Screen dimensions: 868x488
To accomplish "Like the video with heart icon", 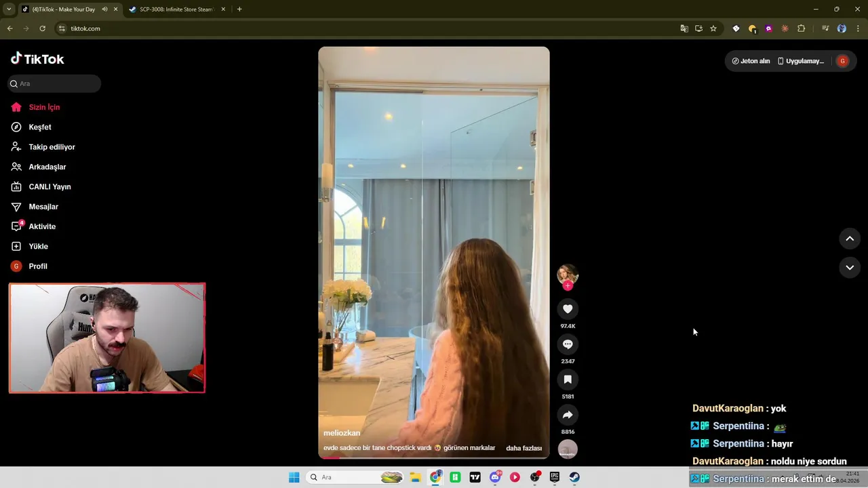I will pyautogui.click(x=568, y=309).
